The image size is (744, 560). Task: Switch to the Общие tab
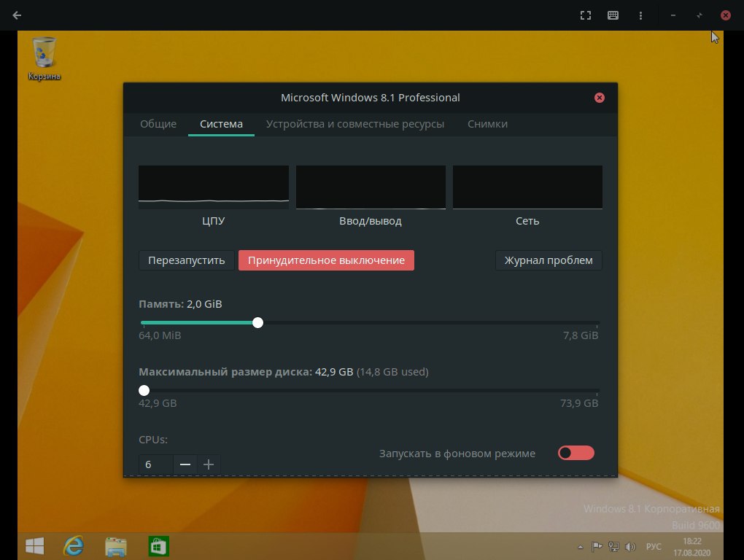click(x=158, y=124)
